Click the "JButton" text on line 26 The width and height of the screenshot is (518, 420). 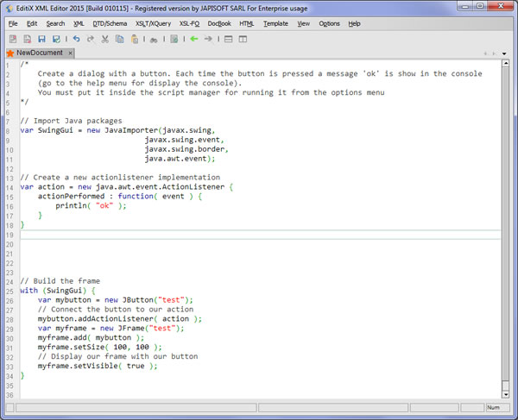pyautogui.click(x=138, y=300)
